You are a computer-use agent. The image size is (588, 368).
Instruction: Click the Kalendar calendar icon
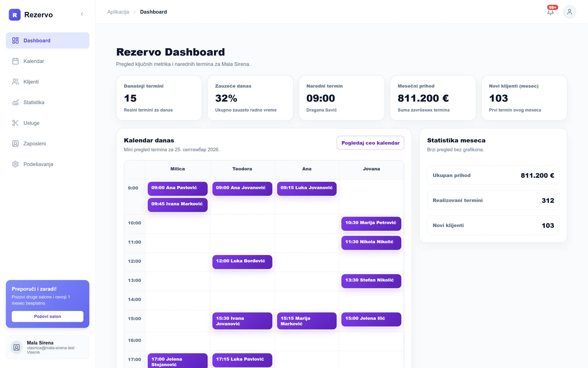(15, 61)
